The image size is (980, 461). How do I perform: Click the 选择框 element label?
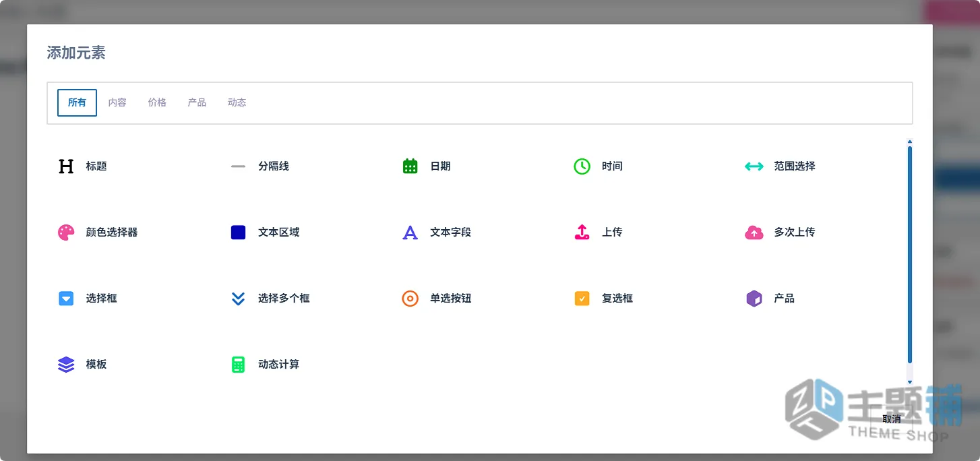click(x=102, y=299)
